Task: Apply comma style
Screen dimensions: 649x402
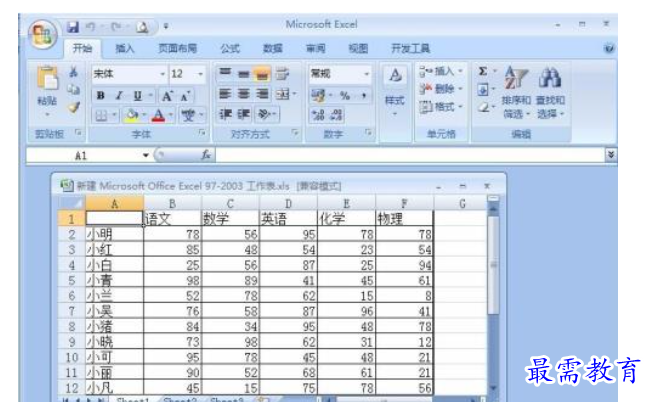Action: coord(363,96)
